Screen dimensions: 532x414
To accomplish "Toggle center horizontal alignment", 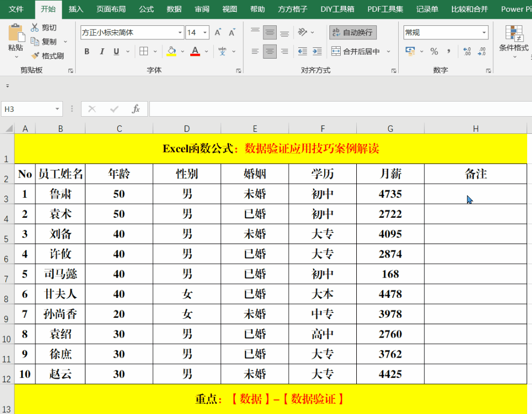I will 270,52.
